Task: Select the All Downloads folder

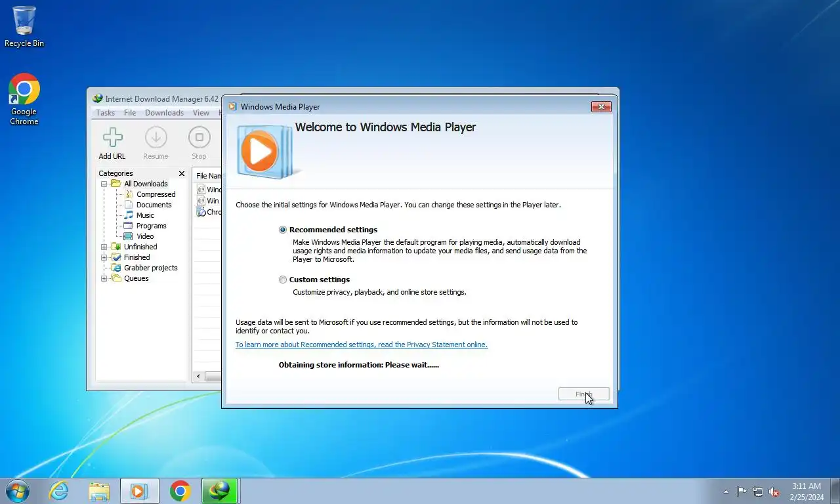Action: pos(146,184)
